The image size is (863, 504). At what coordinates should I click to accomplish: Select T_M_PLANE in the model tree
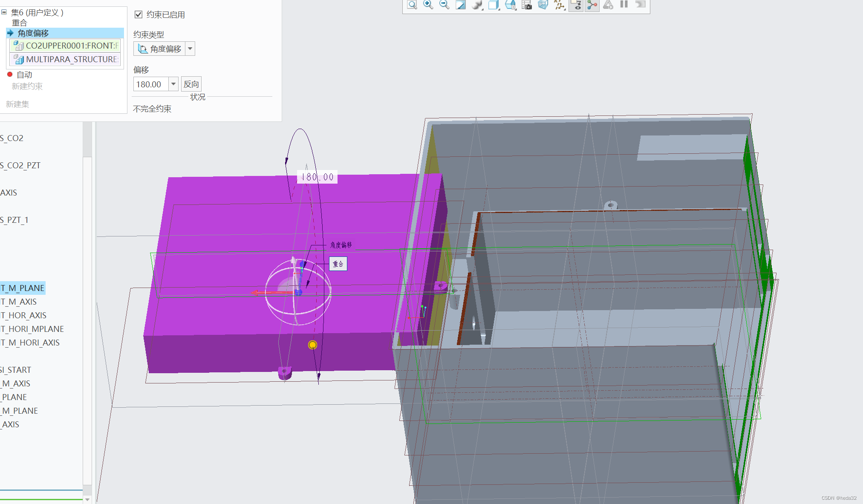[x=23, y=288]
